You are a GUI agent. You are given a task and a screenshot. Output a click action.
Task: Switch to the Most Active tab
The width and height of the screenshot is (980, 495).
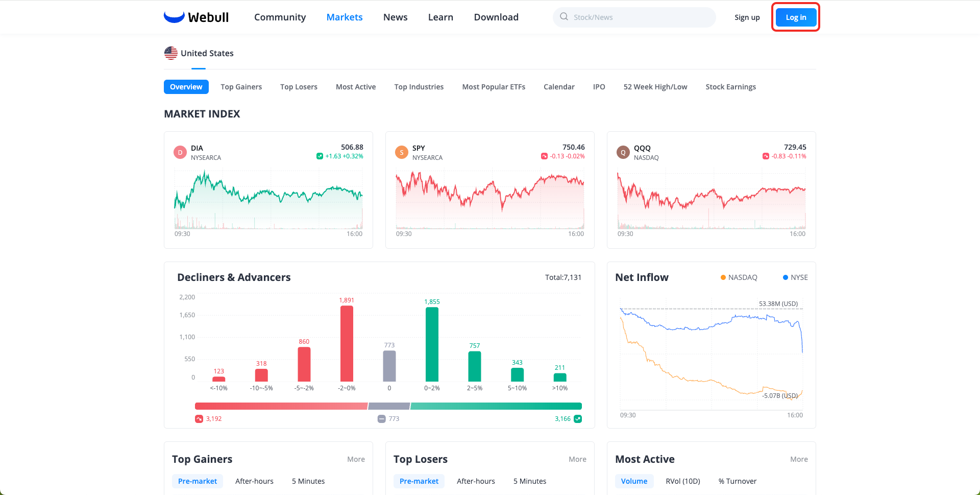[x=356, y=87]
